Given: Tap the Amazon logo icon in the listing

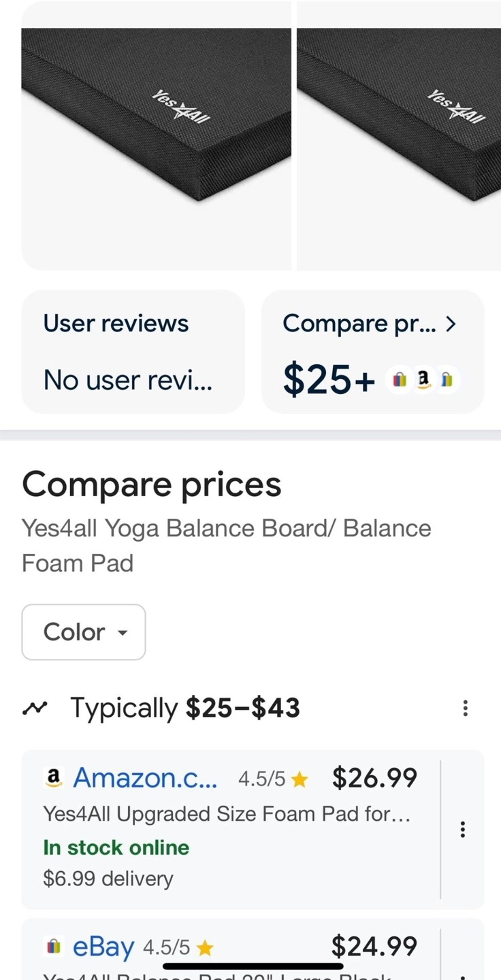Looking at the screenshot, I should (53, 777).
